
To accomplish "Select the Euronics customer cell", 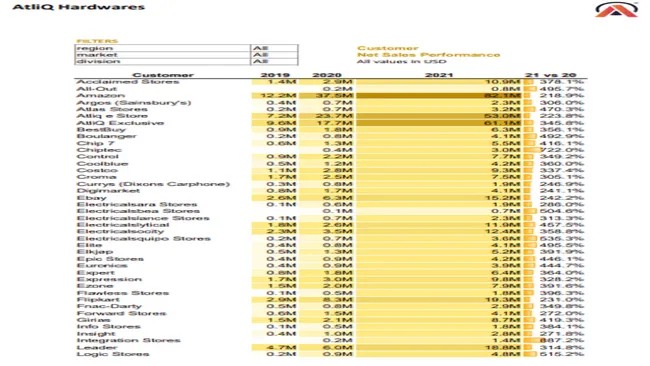I will (x=102, y=265).
